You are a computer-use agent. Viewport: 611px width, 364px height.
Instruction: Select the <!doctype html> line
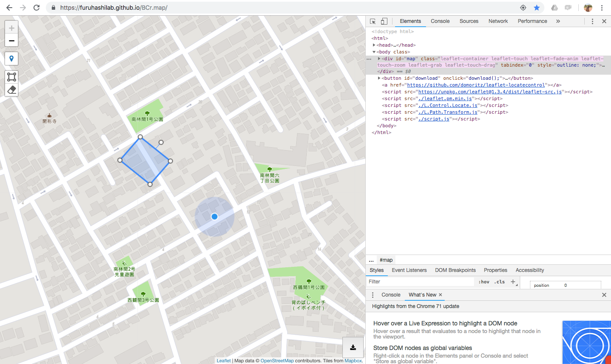click(x=393, y=31)
